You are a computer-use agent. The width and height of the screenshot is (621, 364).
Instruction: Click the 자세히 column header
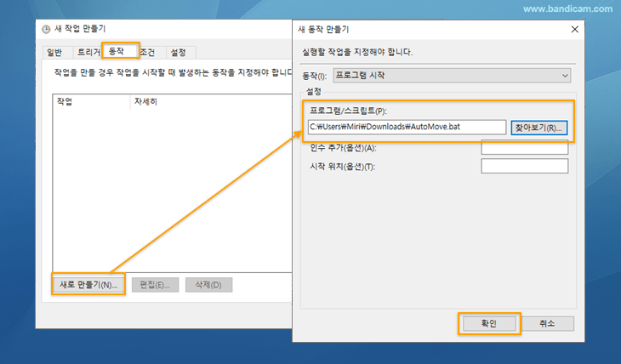coord(211,102)
